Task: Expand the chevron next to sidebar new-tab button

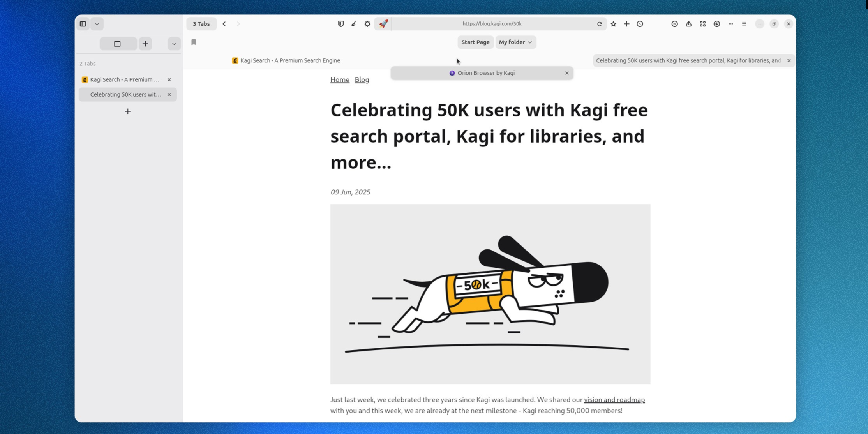Action: coord(174,44)
